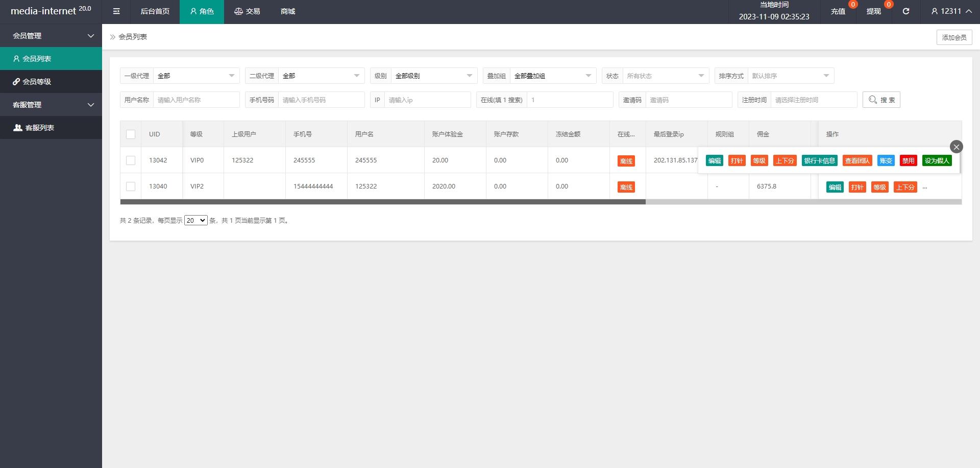This screenshot has height=468, width=980.
Task: Click 离线 status badge for 13040
Action: [x=626, y=187]
